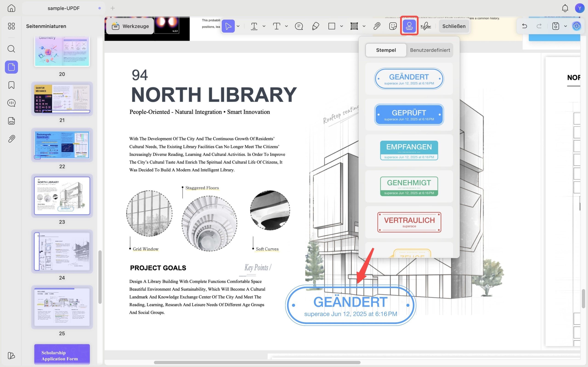Choose the attachment paperclip in toolbar

pos(377,26)
